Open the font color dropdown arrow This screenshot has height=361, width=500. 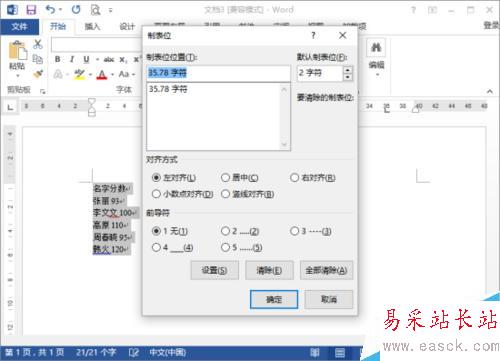[112, 74]
